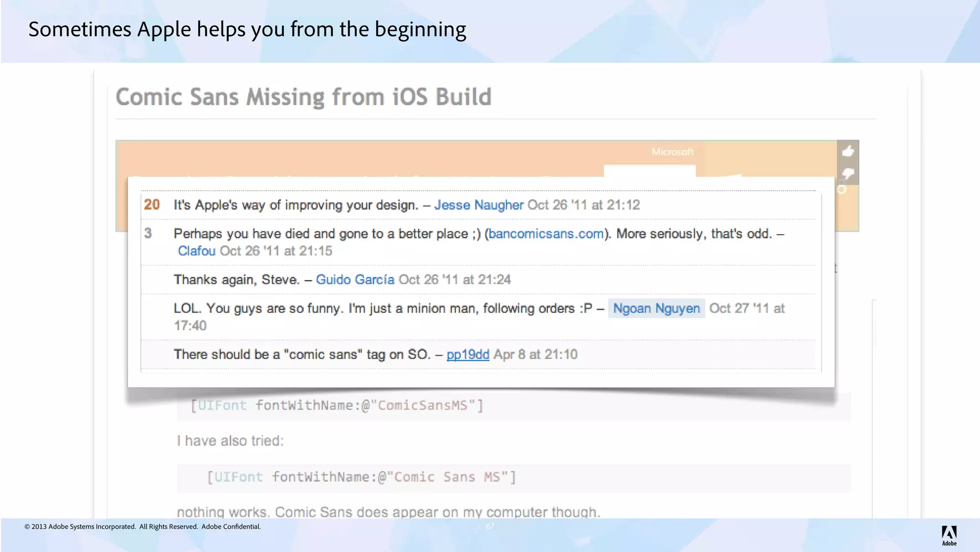Open Jesse Naugher's user profile link
Viewport: 980px width, 552px height.
point(479,205)
